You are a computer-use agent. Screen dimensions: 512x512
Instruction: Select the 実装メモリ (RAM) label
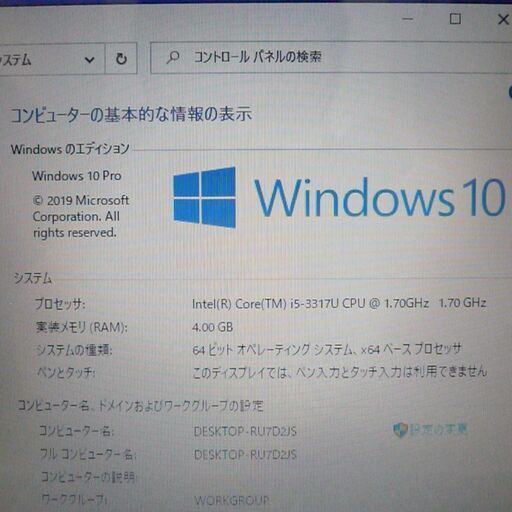point(81,327)
